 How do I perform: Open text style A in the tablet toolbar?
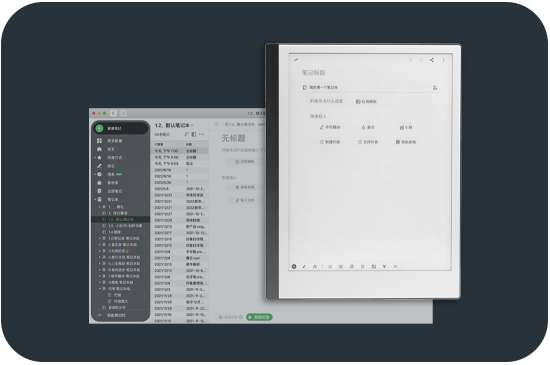point(315,266)
